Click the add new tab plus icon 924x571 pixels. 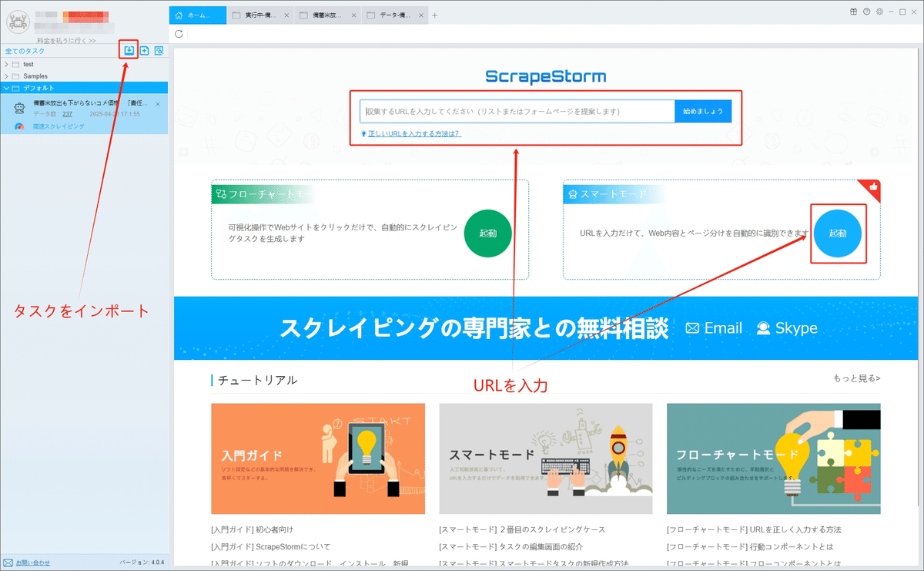tap(434, 15)
